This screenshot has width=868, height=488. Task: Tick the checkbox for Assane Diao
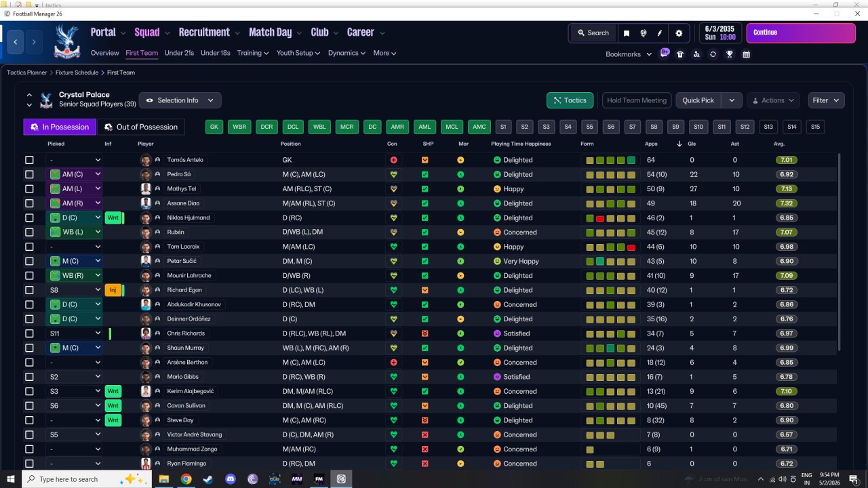pyautogui.click(x=29, y=203)
